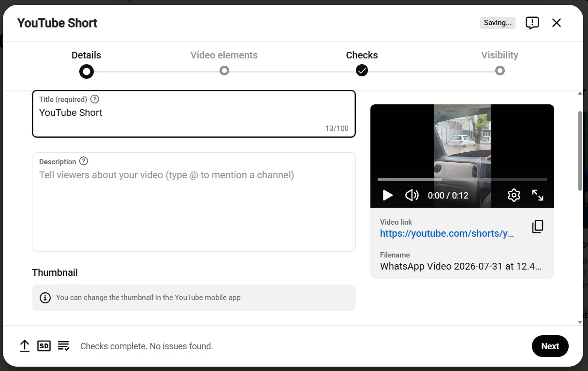Click the Checks step checkmark circle
The height and width of the screenshot is (371, 588).
point(362,71)
